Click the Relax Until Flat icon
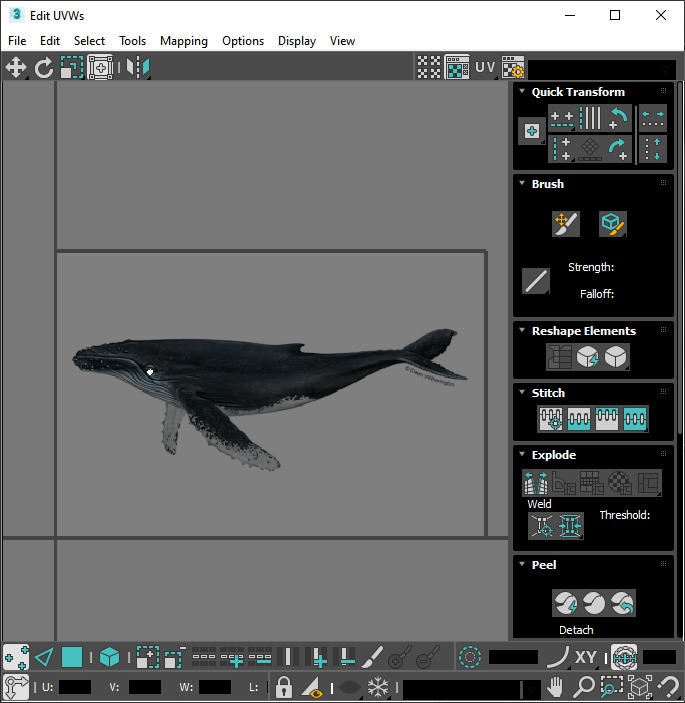Viewport: 685px width, 703px height. click(587, 357)
